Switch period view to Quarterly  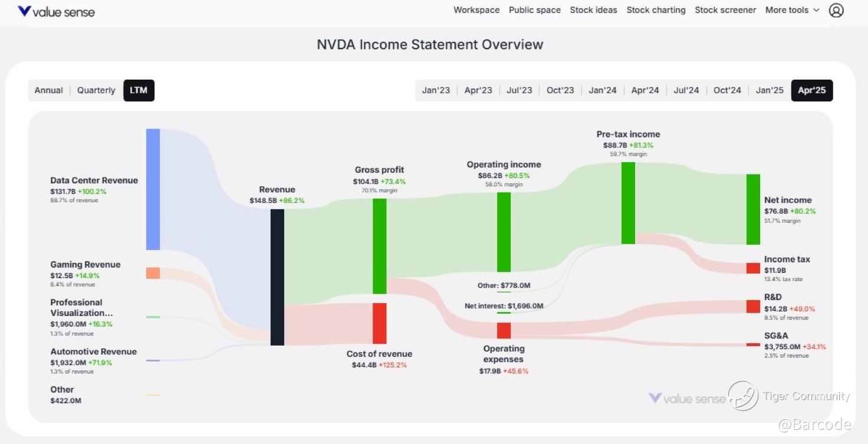coord(96,90)
